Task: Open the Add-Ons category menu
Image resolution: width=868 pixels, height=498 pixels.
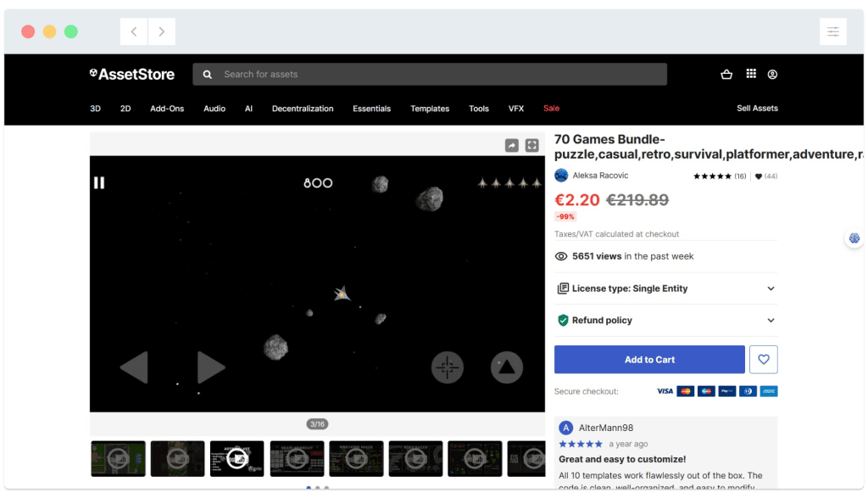Action: click(x=167, y=109)
